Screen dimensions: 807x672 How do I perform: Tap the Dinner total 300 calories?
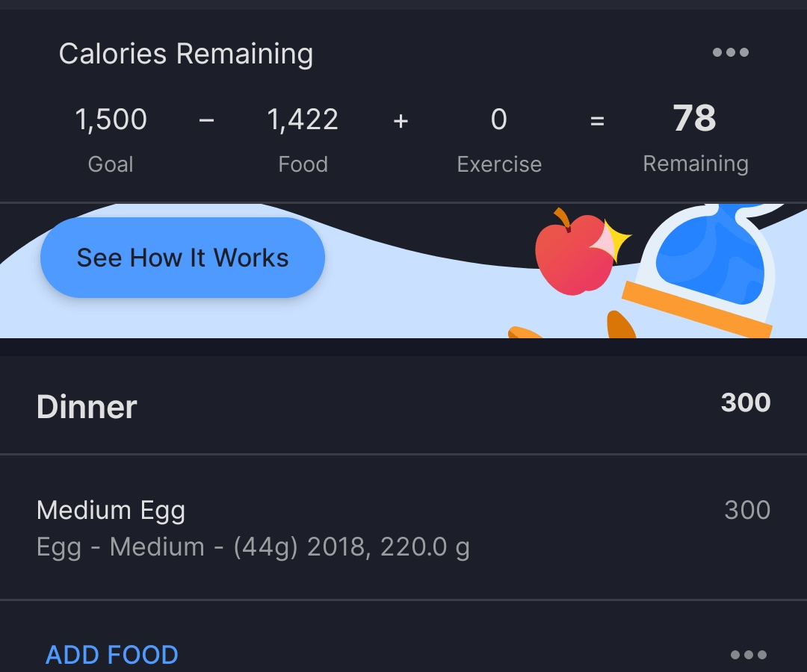click(745, 402)
